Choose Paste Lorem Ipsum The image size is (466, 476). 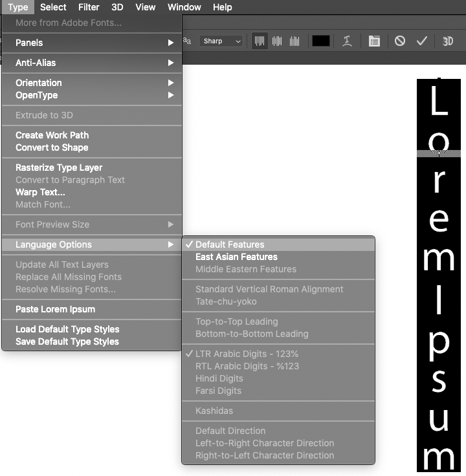coord(92,309)
